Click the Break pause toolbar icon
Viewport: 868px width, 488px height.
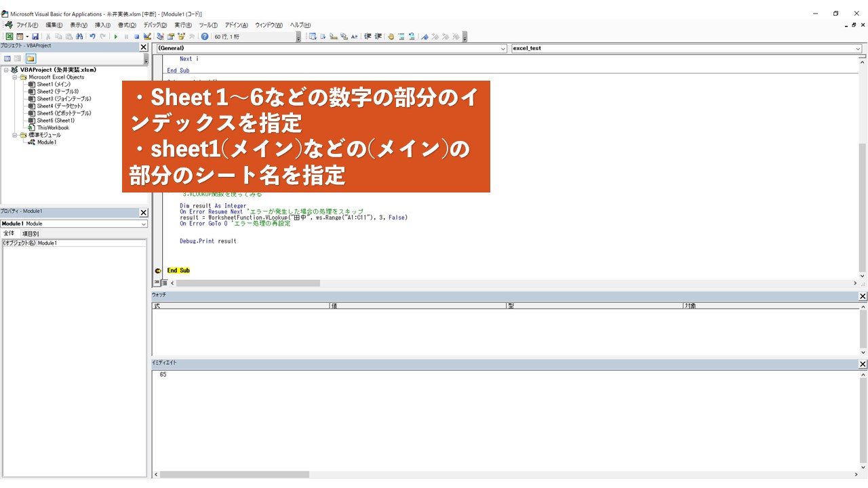coord(126,37)
